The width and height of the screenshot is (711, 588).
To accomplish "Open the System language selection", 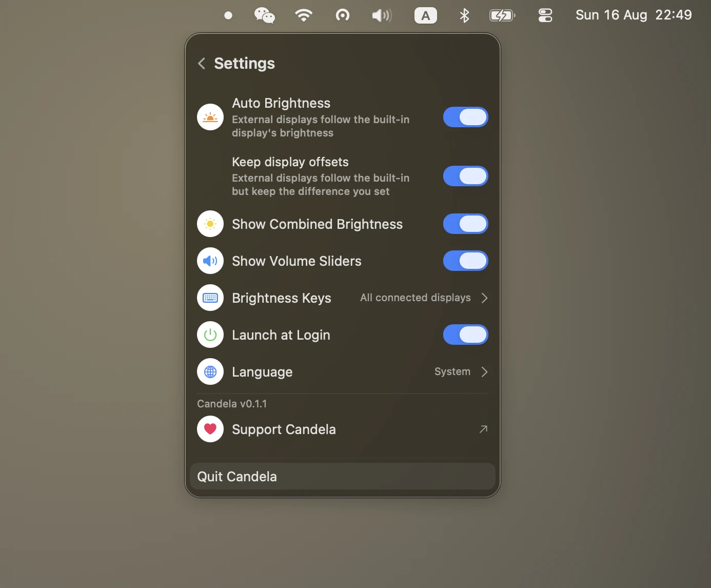I will click(x=452, y=371).
